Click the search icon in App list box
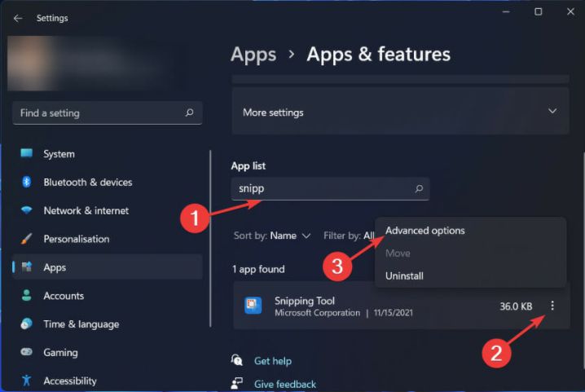This screenshot has width=585, height=392. 419,188
